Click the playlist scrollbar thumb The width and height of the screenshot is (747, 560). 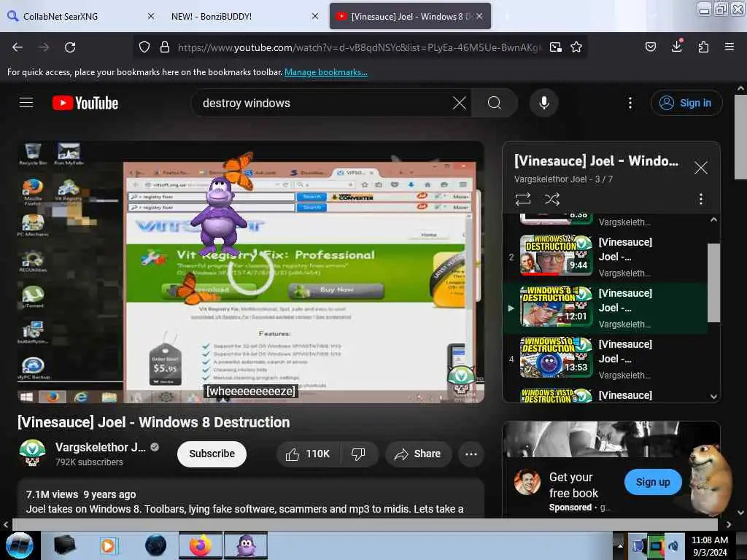tap(713, 282)
